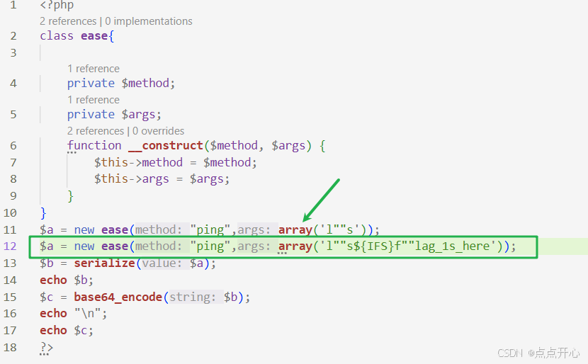
Task: Click $this->method on line 7
Action: click(x=138, y=162)
